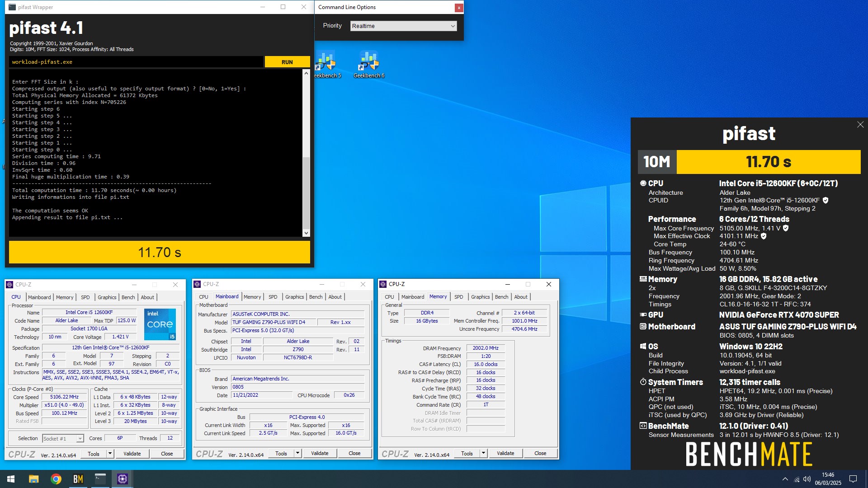Expand Tools dropdown arrow in CPU-Z CPU window
Image resolution: width=868 pixels, height=488 pixels.
[110, 454]
